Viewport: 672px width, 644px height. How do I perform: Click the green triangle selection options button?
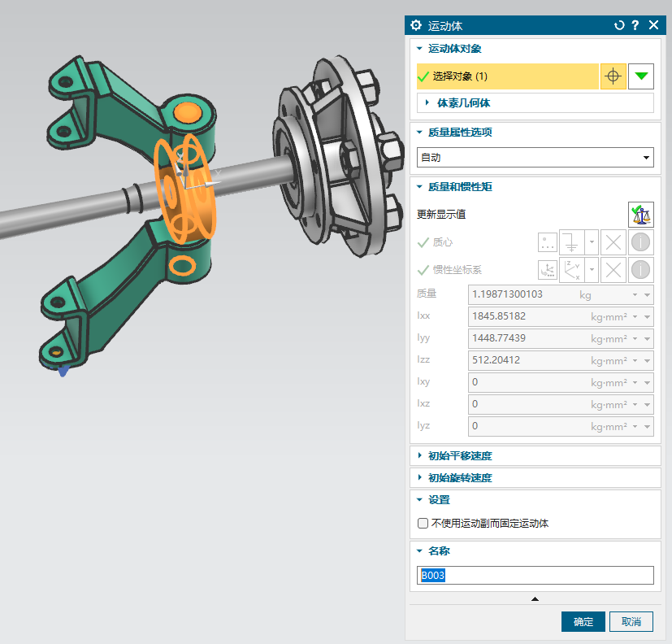(x=641, y=76)
